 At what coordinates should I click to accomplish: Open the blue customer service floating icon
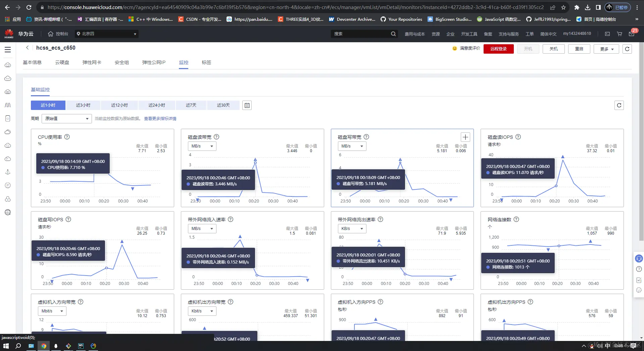point(639,258)
